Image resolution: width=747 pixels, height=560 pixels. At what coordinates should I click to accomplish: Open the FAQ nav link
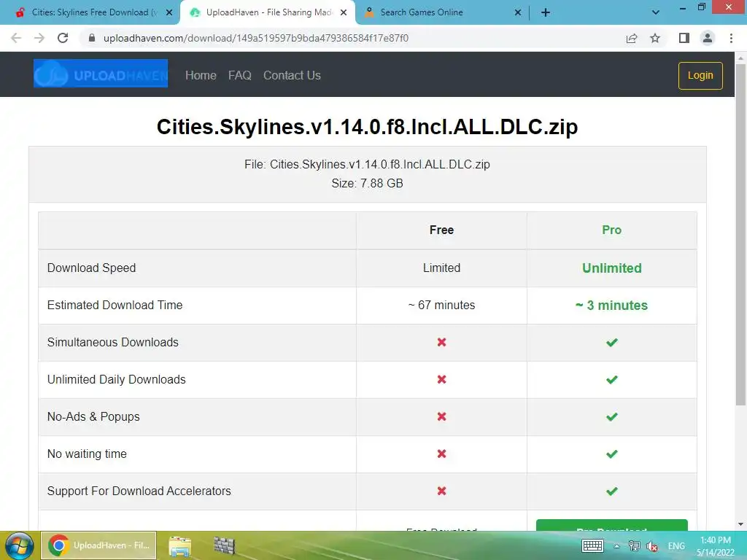[x=239, y=75]
